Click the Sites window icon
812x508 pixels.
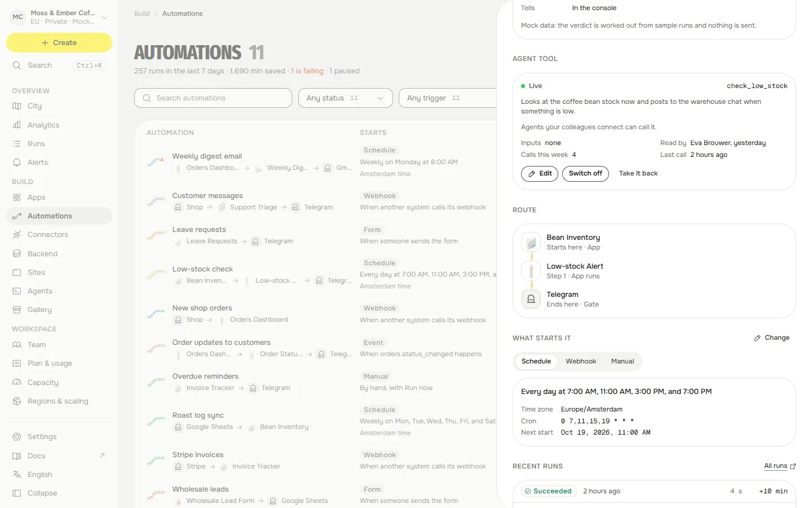[x=17, y=273]
